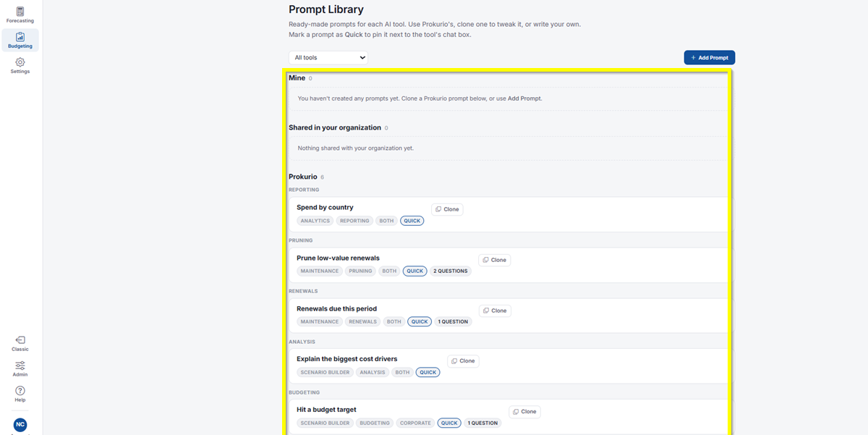Click QUICK tag on Renewals due this period
This screenshot has width=868, height=435.
[x=420, y=322]
